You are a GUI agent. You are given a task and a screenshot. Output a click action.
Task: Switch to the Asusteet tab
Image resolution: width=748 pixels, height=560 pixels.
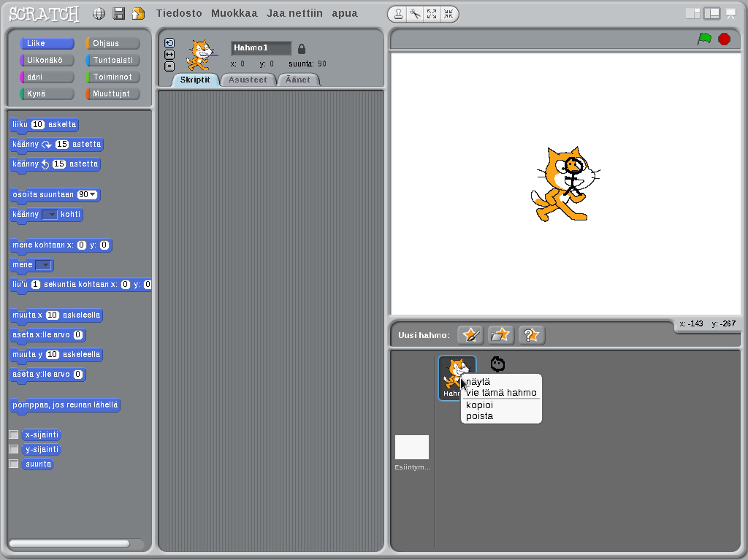point(248,80)
